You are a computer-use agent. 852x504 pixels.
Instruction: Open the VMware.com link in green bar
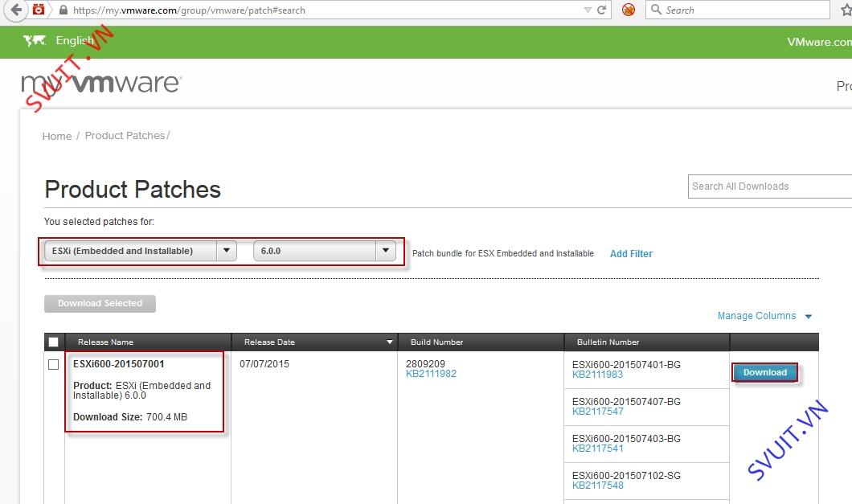[x=819, y=42]
